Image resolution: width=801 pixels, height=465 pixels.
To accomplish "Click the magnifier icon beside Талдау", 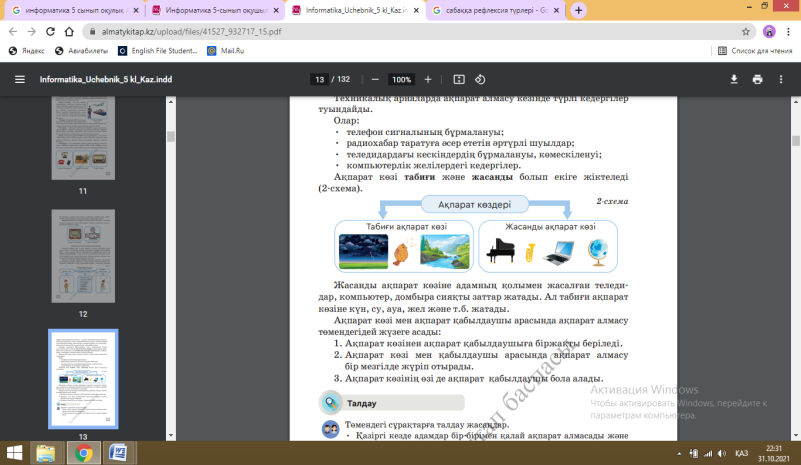I will click(x=331, y=403).
